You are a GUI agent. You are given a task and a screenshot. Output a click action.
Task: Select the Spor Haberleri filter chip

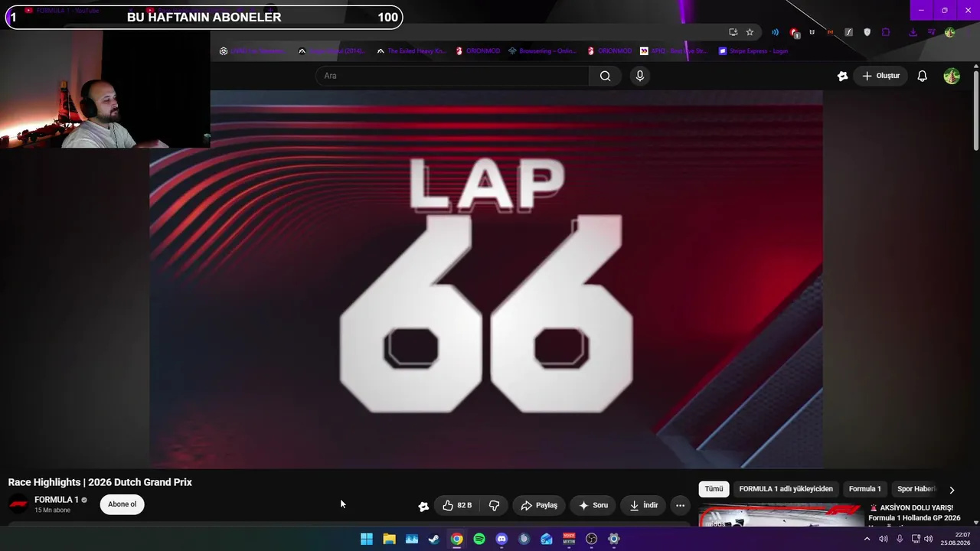916,489
